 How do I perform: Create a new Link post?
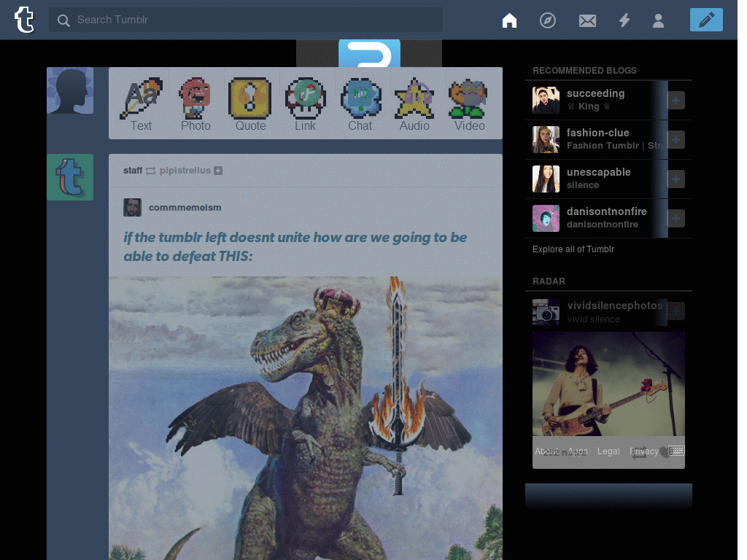pos(305,104)
